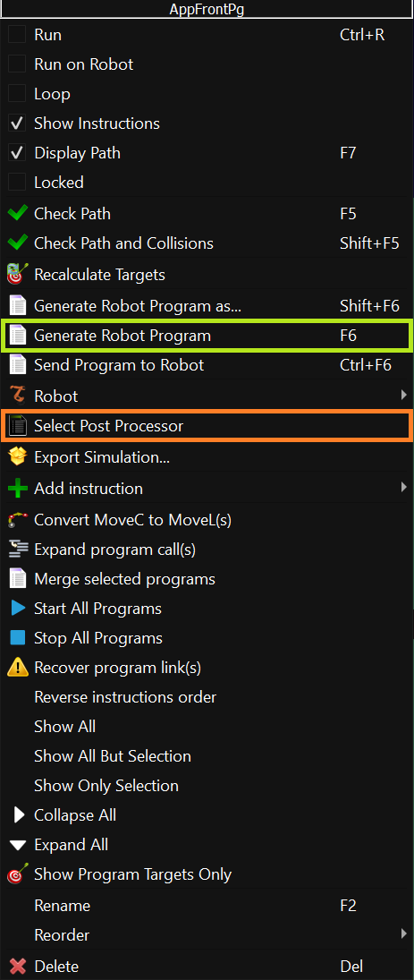
Task: Select Send Program to Robot
Action: (x=207, y=365)
